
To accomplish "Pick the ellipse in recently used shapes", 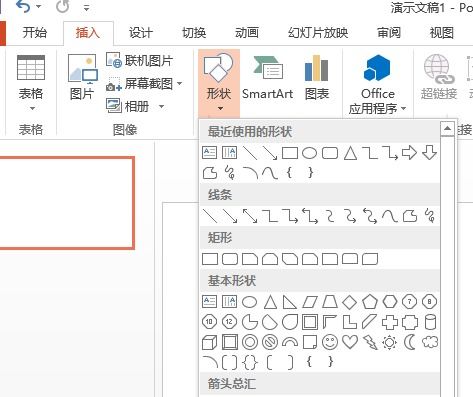I will pos(310,153).
